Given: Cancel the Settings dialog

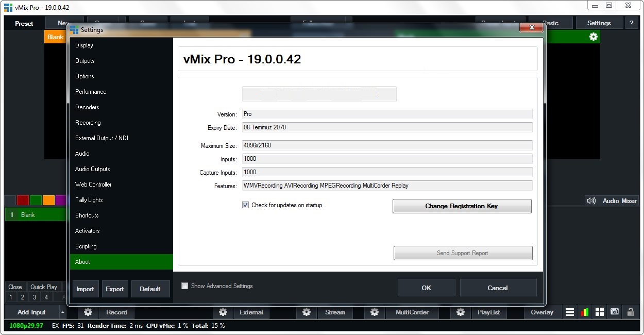Looking at the screenshot, I should 498,288.
